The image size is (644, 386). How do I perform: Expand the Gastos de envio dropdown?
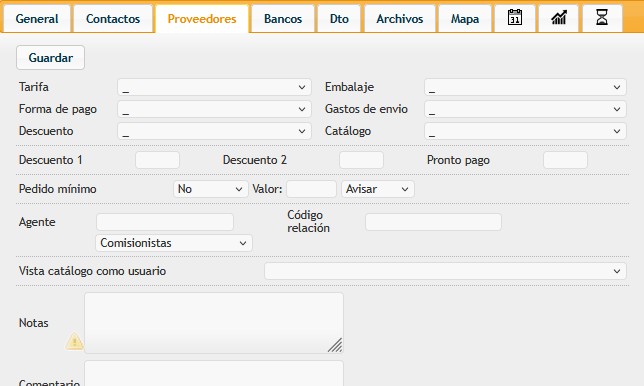[525, 109]
